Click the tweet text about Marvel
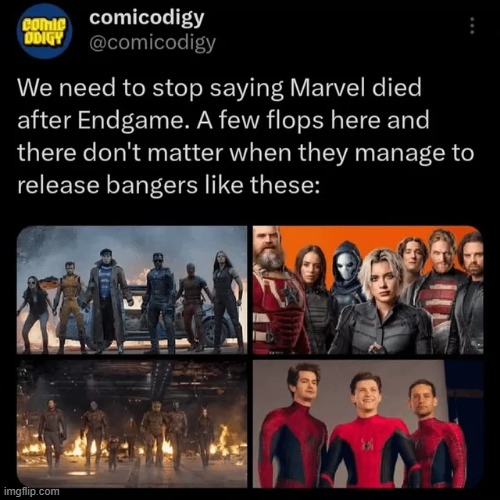This screenshot has width=500, height=500. tap(245, 136)
